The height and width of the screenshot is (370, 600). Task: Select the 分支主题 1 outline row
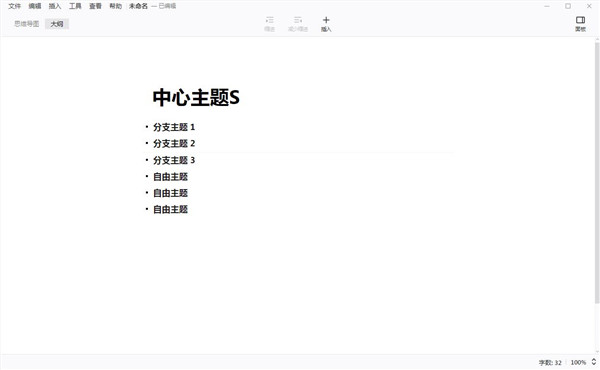(x=174, y=127)
